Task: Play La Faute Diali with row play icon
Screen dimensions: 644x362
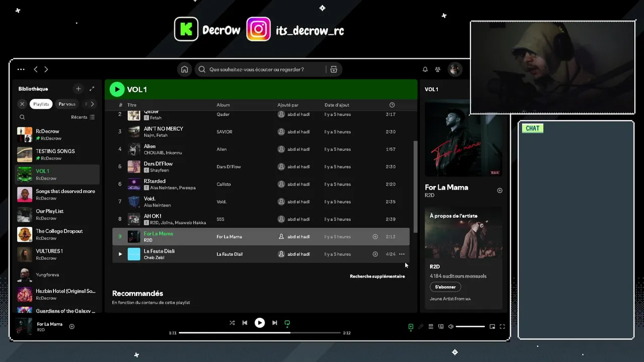Action: pos(120,254)
